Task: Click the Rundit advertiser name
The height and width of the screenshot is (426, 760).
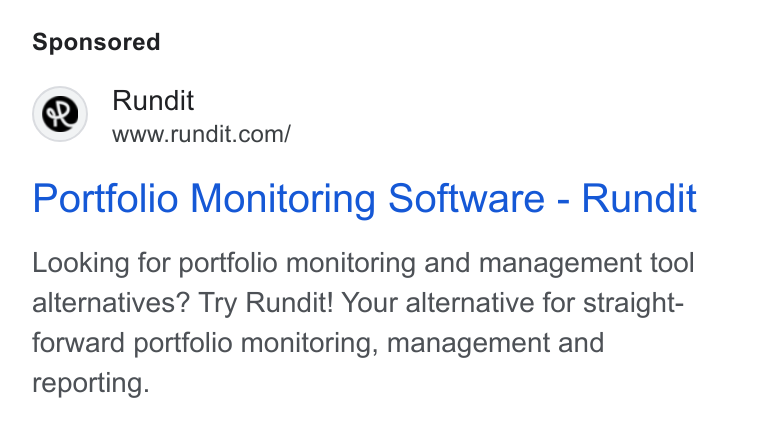Action: [153, 101]
